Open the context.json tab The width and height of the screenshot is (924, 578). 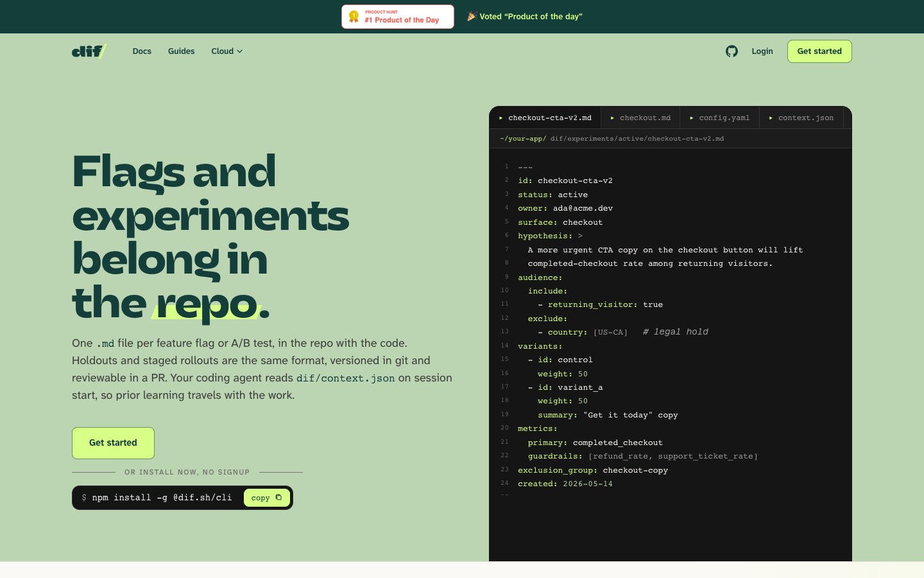801,118
